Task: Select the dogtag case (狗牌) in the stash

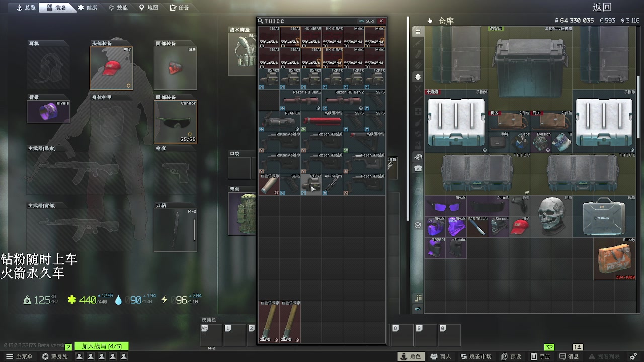Action: pyautogui.click(x=499, y=142)
